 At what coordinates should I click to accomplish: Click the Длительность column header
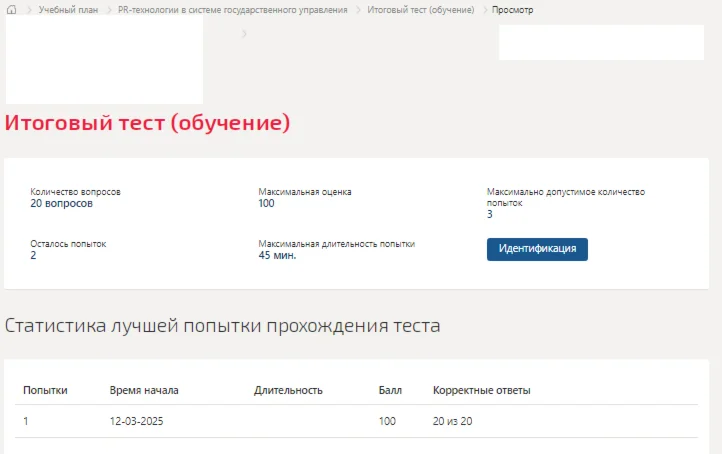(288, 390)
